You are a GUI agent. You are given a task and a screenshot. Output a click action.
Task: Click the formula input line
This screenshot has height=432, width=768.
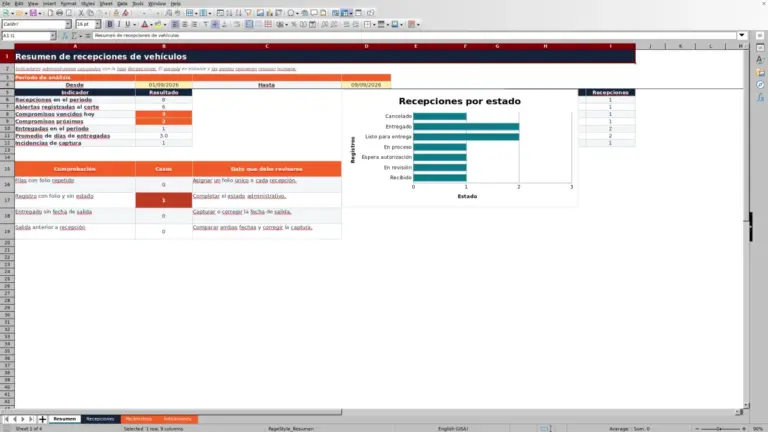[x=414, y=35]
